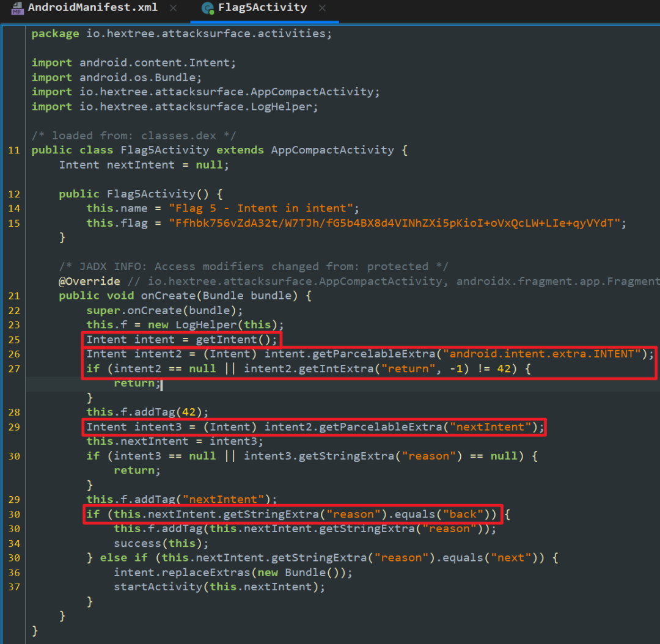The height and width of the screenshot is (644, 660).
Task: Click LogHelper in 'new LogHelper(this)'
Action: (x=206, y=325)
